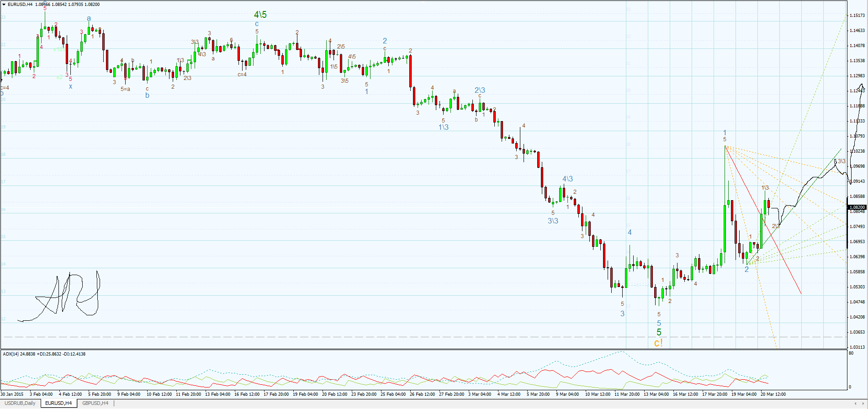Click the green '4\5' wave label
868x409 pixels.
coord(260,15)
